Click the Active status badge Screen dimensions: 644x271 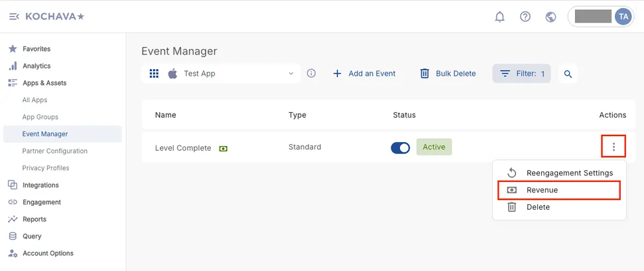[434, 147]
